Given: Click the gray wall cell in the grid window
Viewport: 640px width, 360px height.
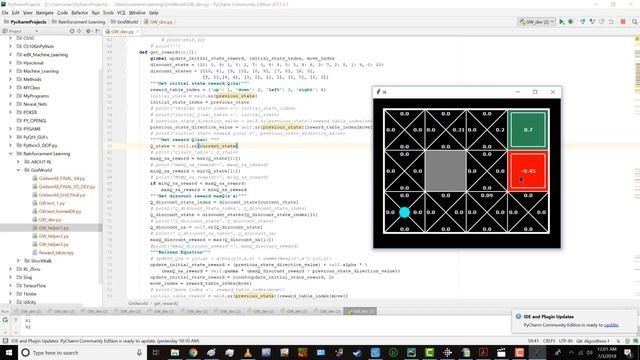Looking at the screenshot, I should pos(445,171).
